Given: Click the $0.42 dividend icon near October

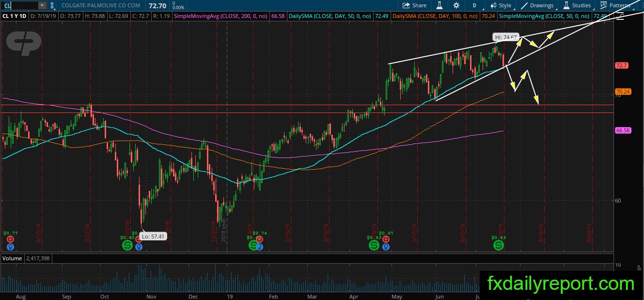Looking at the screenshot, I should (127, 245).
